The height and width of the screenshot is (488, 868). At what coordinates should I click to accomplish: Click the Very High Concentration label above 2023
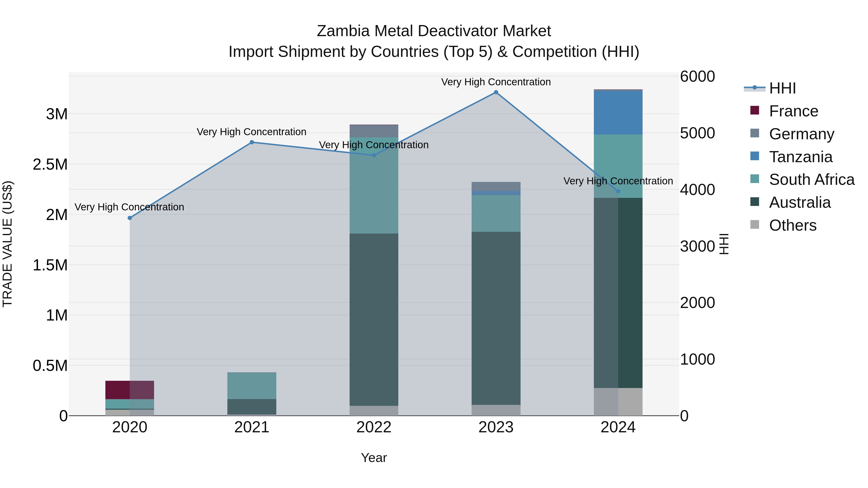[496, 82]
